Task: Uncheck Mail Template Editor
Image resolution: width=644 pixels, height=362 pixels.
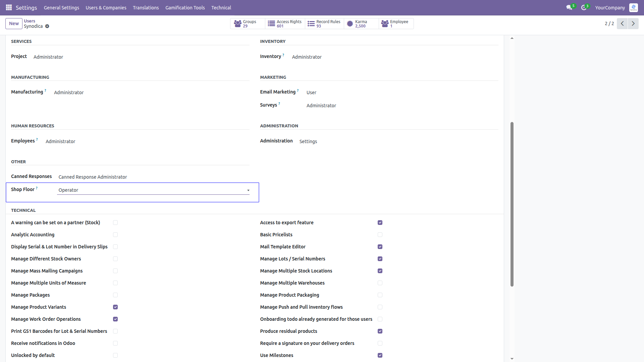Action: point(380,247)
